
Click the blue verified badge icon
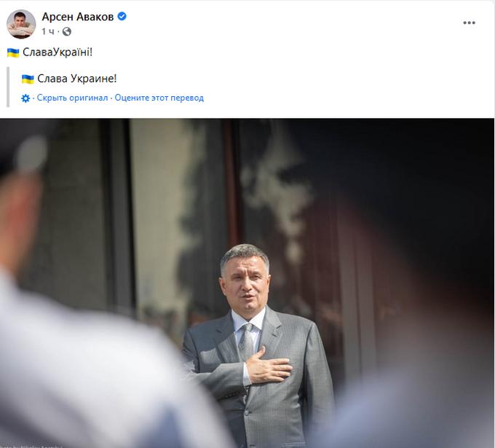tap(122, 16)
